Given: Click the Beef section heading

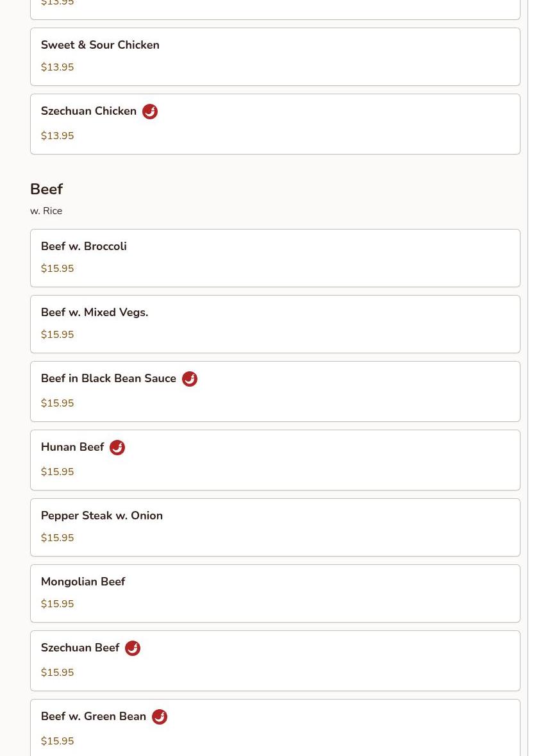Looking at the screenshot, I should [x=46, y=189].
